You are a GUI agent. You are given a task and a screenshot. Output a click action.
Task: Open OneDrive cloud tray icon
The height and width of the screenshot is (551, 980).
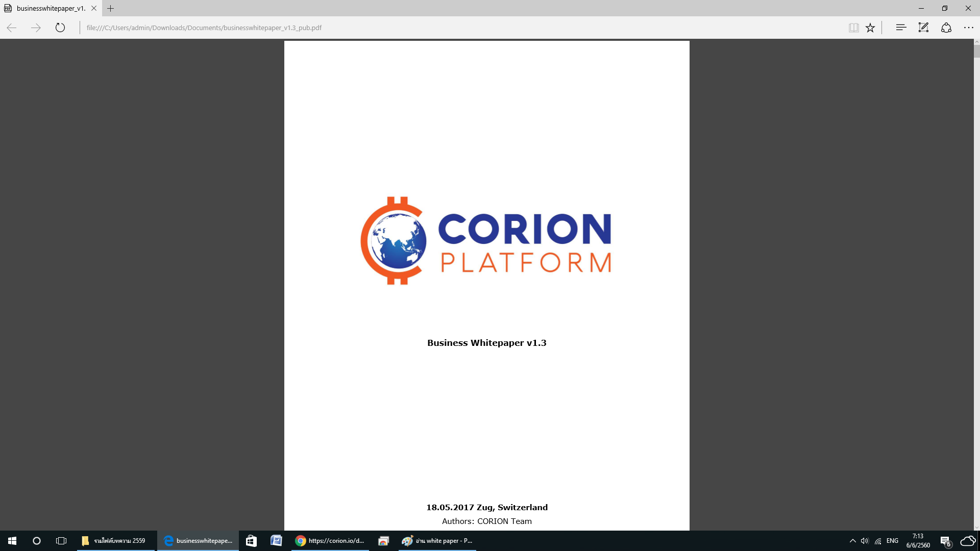[968, 541]
